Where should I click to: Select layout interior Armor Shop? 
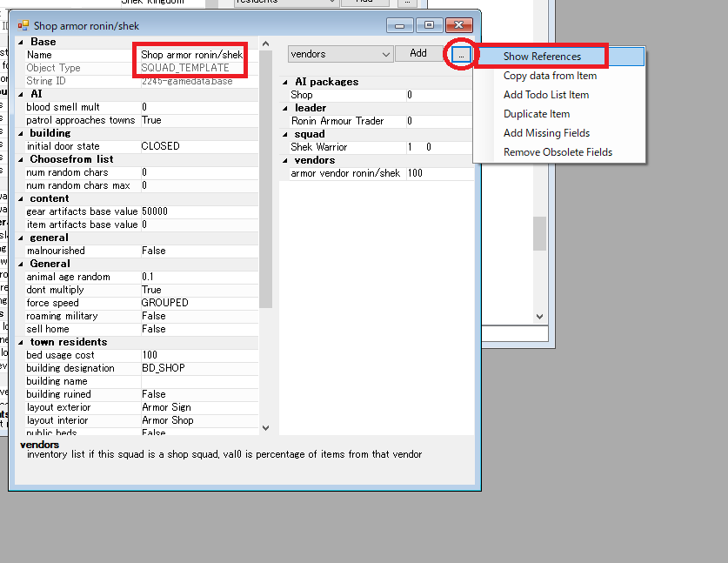(199, 420)
